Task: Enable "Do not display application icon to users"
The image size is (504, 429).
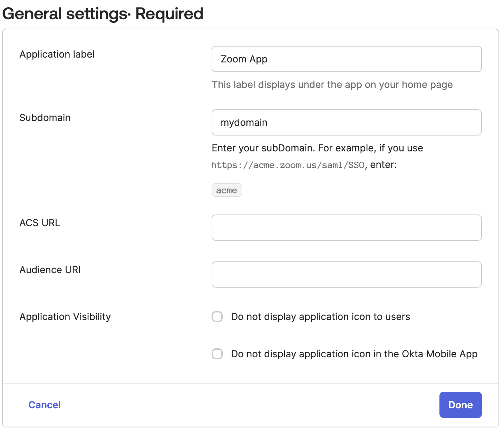Action: (x=217, y=317)
